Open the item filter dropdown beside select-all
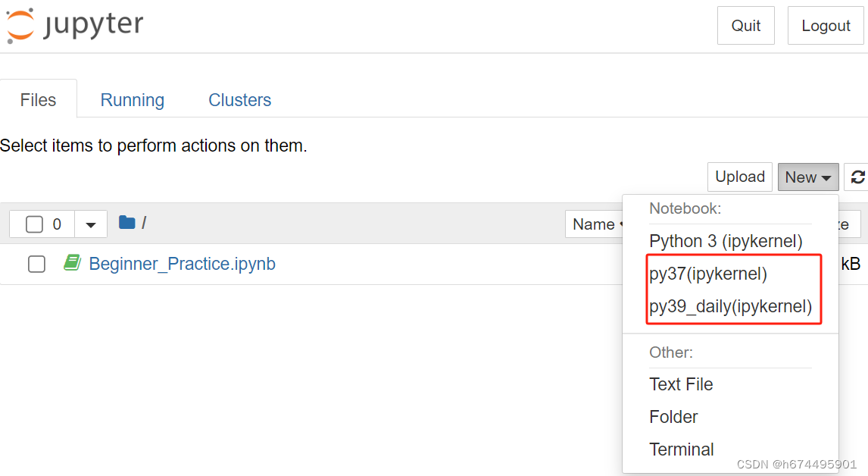 click(90, 224)
